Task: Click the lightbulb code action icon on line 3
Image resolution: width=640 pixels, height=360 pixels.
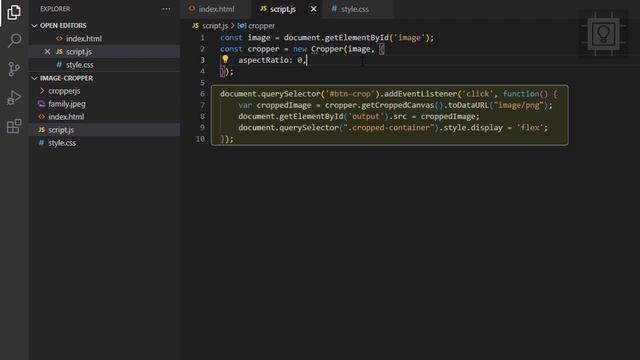Action: pos(225,60)
